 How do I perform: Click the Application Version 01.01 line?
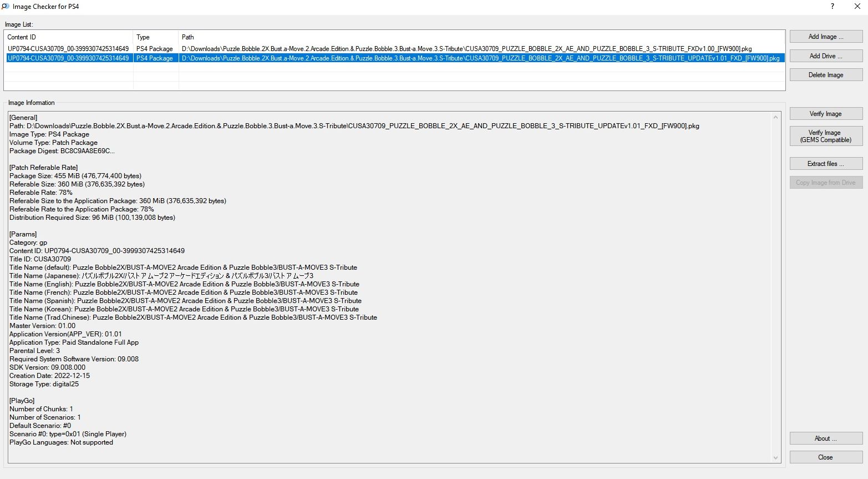(x=65, y=334)
